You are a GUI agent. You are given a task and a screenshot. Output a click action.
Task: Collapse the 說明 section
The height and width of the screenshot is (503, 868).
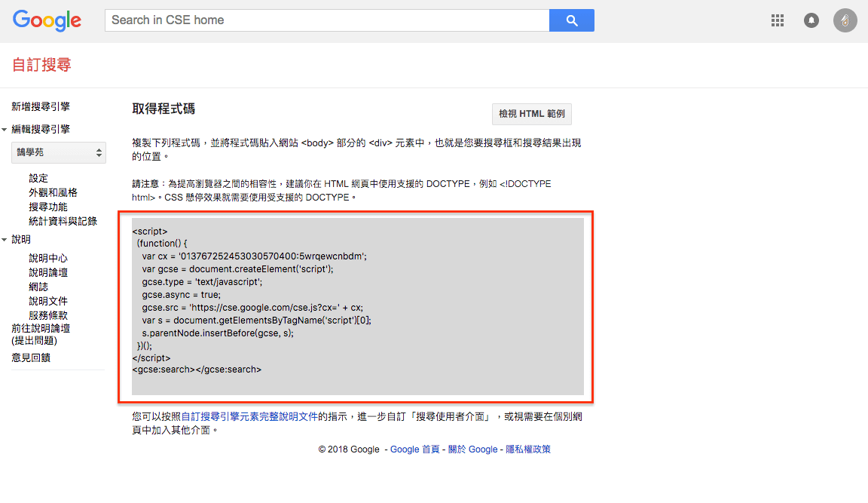[x=5, y=240]
